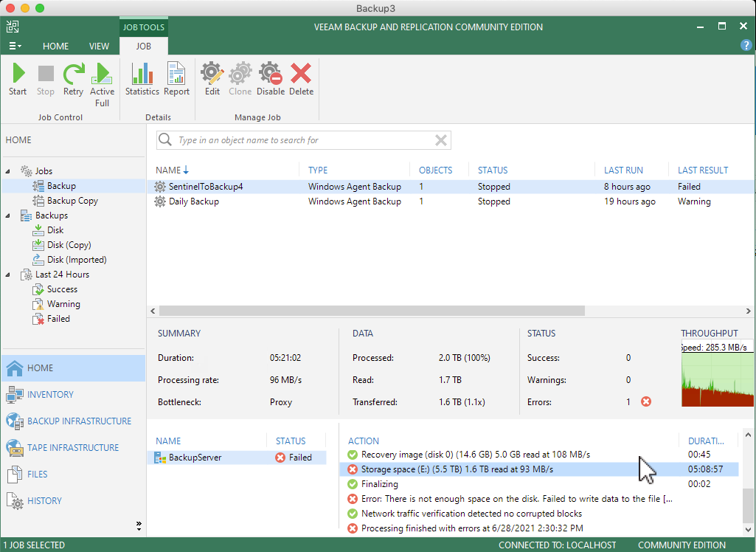This screenshot has height=552, width=756.
Task: Run an Active Full backup
Action: click(x=103, y=85)
